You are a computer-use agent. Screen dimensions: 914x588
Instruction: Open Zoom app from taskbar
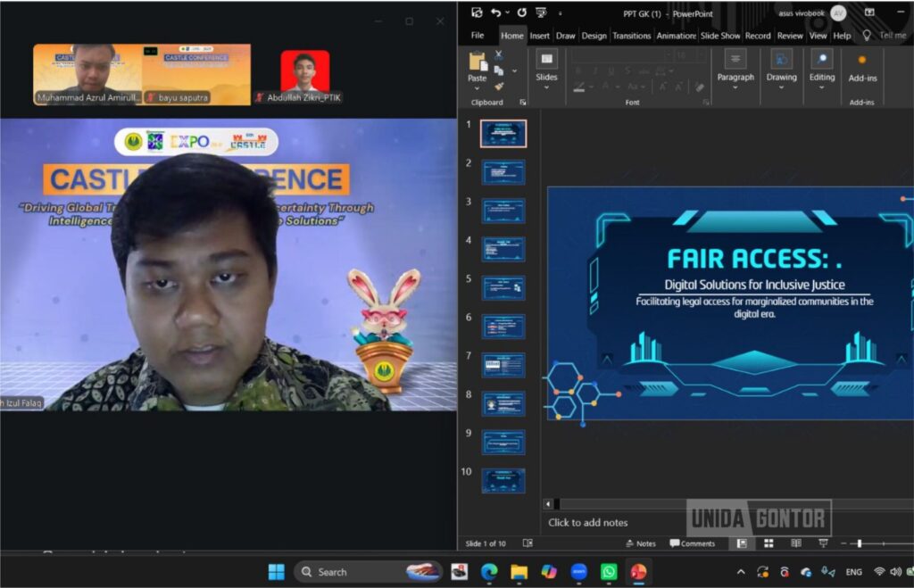(578, 572)
